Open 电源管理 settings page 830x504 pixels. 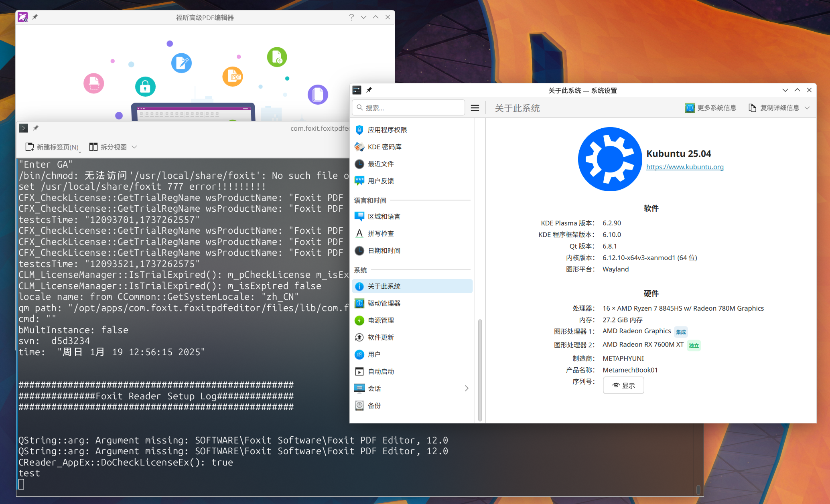coord(412,320)
